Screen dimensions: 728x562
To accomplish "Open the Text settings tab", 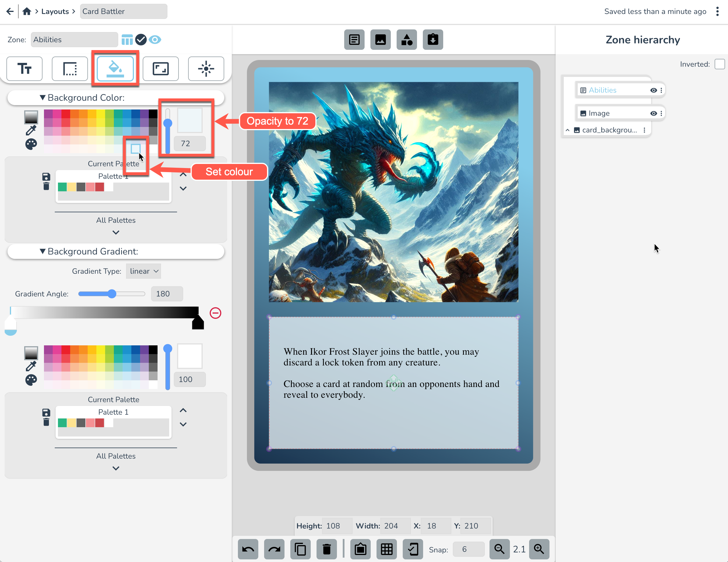I will 24,69.
